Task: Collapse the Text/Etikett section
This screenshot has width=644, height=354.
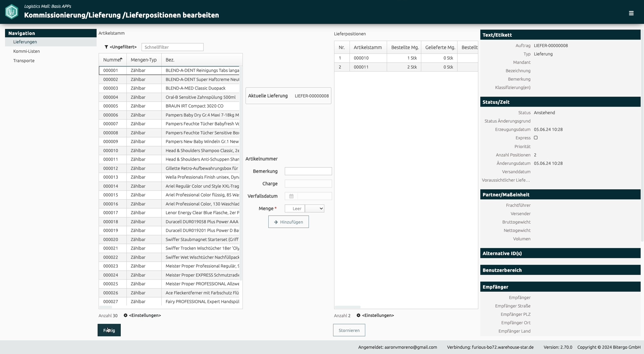Action: (x=560, y=35)
